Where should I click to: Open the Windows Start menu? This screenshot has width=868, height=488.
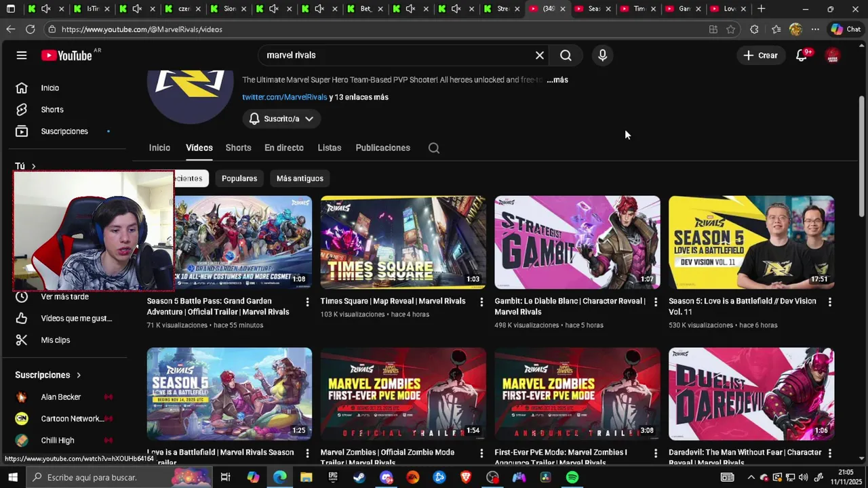coord(13,477)
